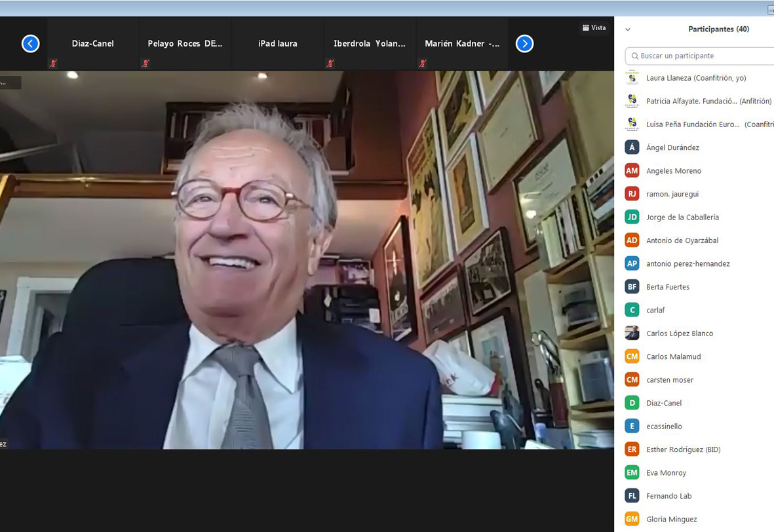This screenshot has height=532, width=774.
Task: Click the muted microphone icon on Diaz-Canel tile
Action: 53,64
